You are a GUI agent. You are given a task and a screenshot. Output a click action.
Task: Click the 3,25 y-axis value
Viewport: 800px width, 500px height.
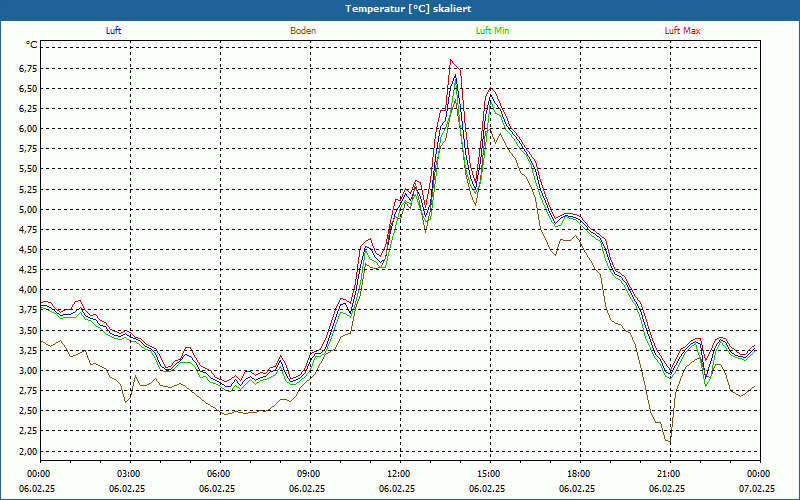pyautogui.click(x=29, y=351)
